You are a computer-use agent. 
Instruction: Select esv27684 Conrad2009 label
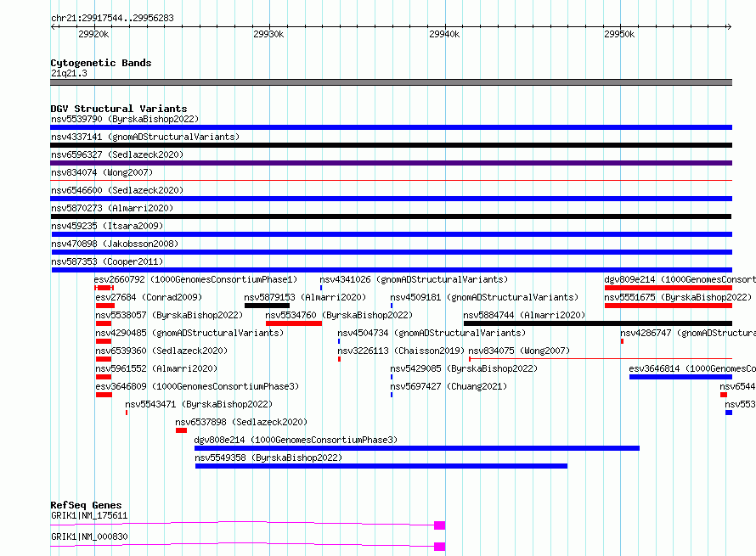149,297
